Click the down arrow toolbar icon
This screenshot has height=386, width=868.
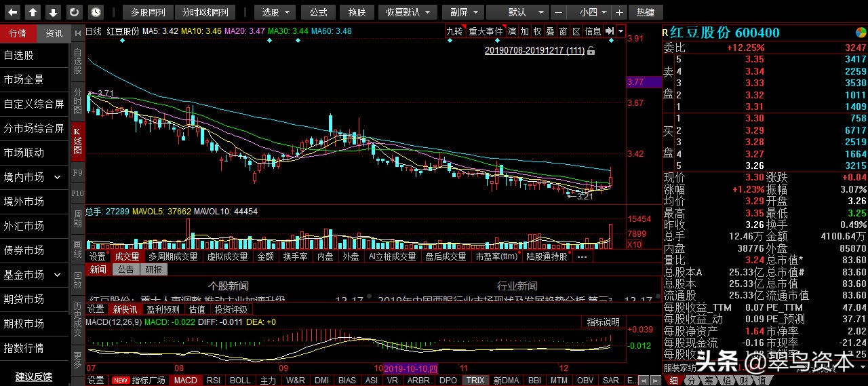54,12
